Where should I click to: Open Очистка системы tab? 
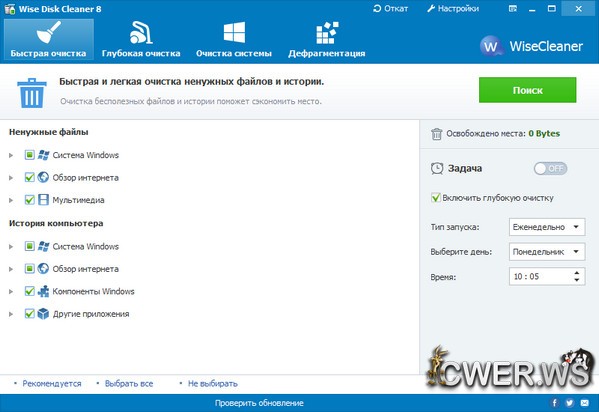pos(234,39)
